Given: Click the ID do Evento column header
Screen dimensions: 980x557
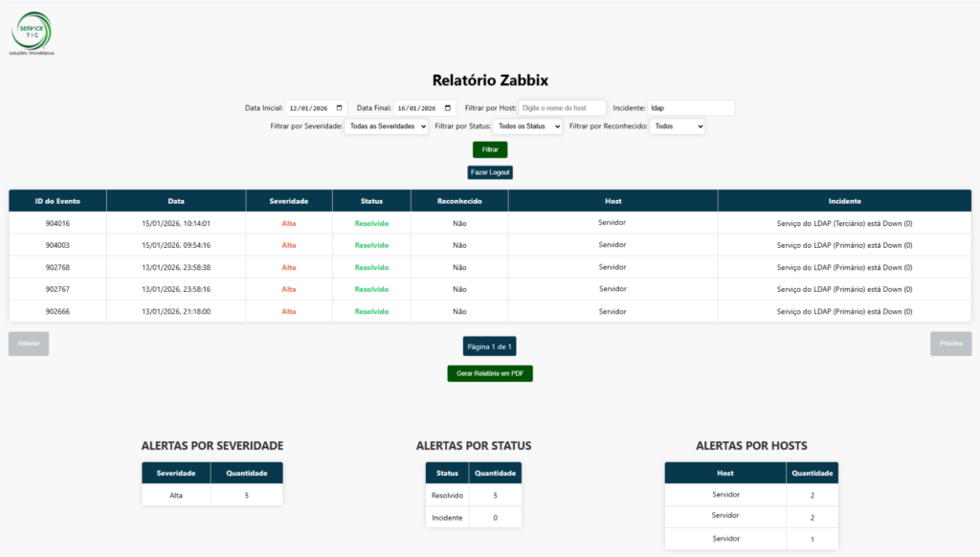Looking at the screenshot, I should (57, 201).
